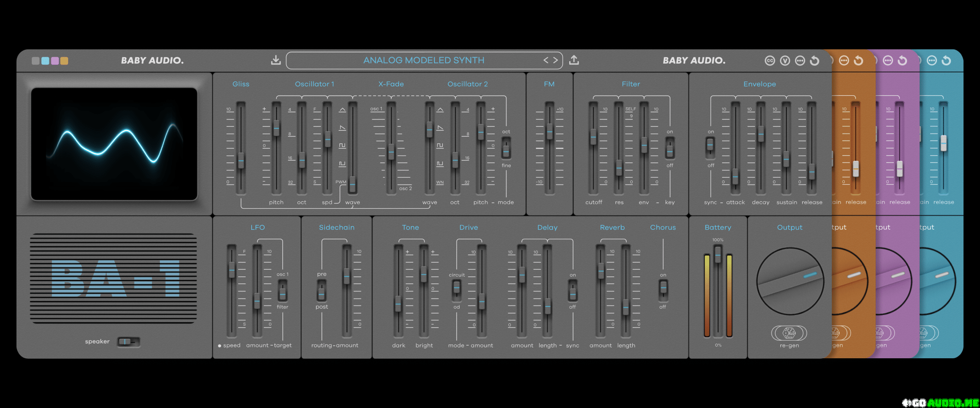This screenshot has width=980, height=408.
Task: Open the Analog Modeled Synth preset browser
Action: [x=423, y=60]
